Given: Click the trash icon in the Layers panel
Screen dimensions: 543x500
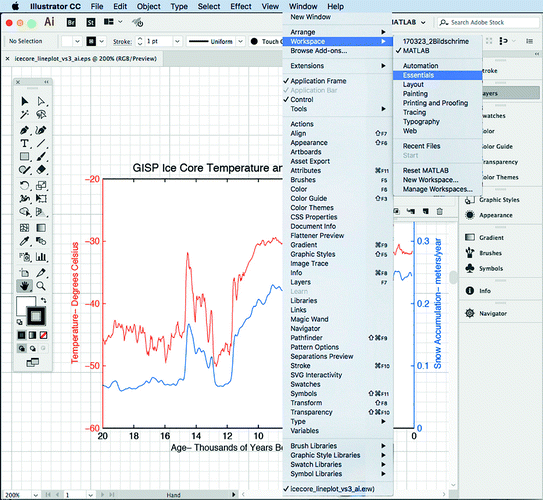Looking at the screenshot, I should pyautogui.click(x=439, y=211).
